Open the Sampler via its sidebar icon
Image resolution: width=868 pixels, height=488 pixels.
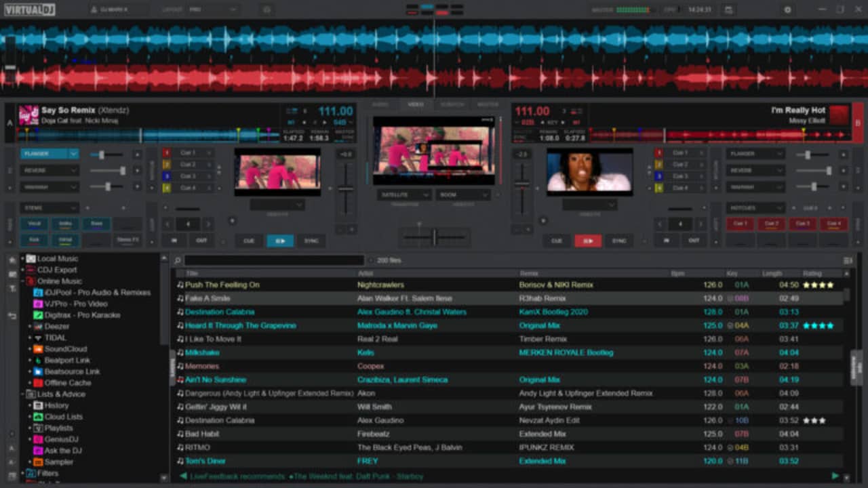(x=37, y=462)
